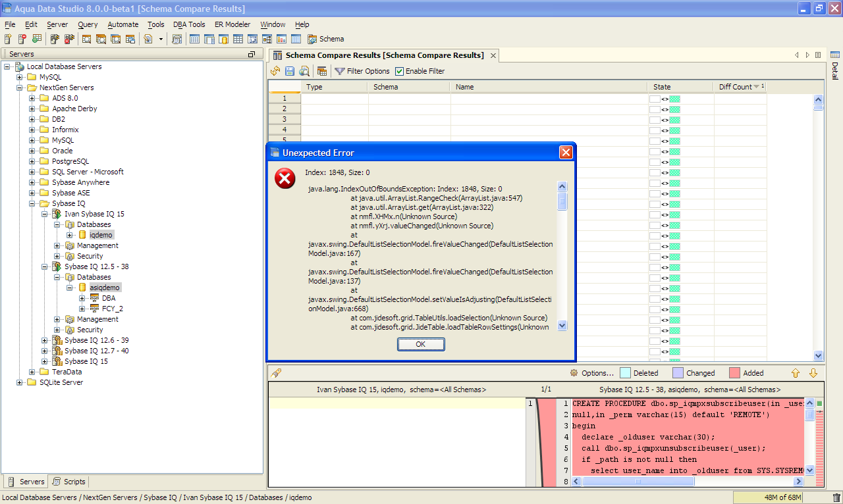This screenshot has width=843, height=504.
Task: Click the refresh icon in Schema Compare toolbar
Action: pyautogui.click(x=275, y=71)
